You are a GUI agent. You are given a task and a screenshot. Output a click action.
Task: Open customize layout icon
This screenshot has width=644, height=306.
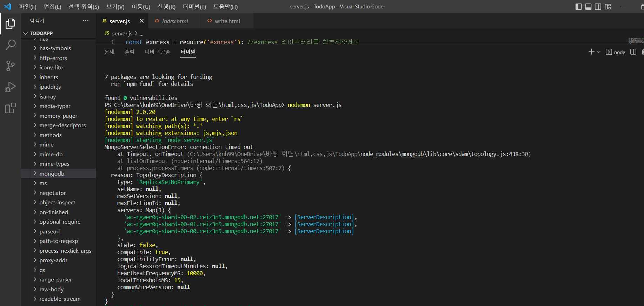coord(608,7)
